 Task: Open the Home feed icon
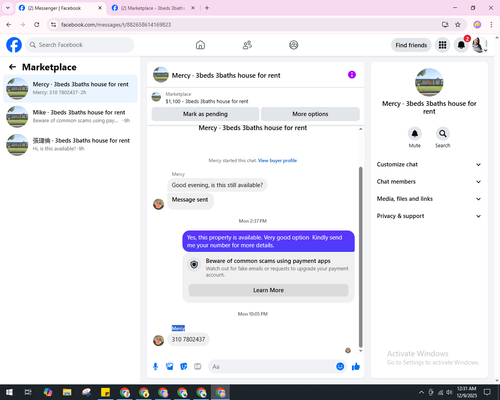(200, 45)
